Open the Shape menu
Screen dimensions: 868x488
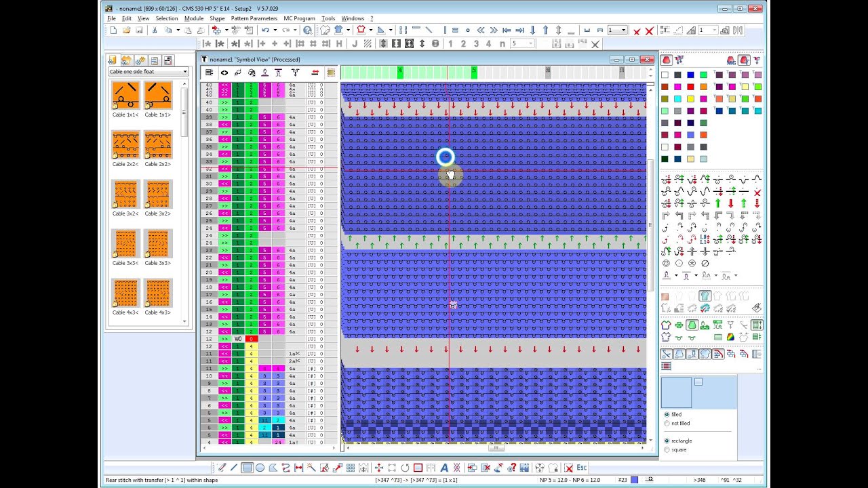(217, 18)
